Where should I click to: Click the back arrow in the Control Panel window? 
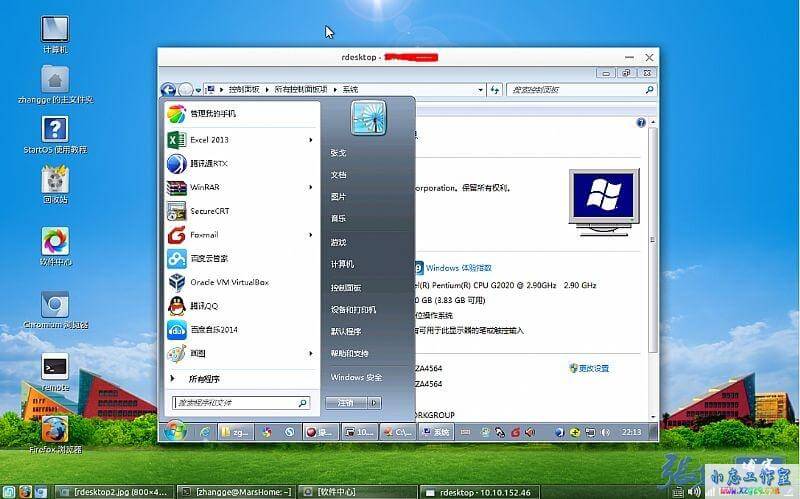(168, 90)
